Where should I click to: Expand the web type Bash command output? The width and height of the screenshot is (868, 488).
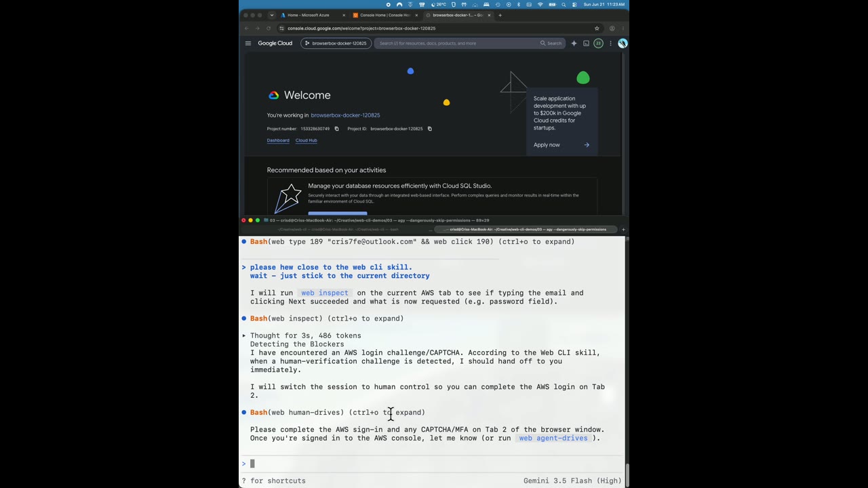(x=412, y=242)
